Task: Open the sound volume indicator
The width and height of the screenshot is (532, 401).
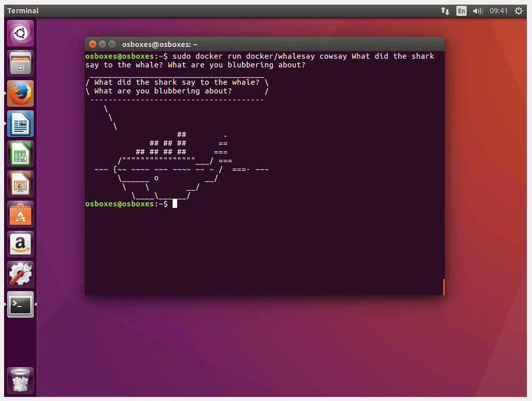Action: [478, 11]
